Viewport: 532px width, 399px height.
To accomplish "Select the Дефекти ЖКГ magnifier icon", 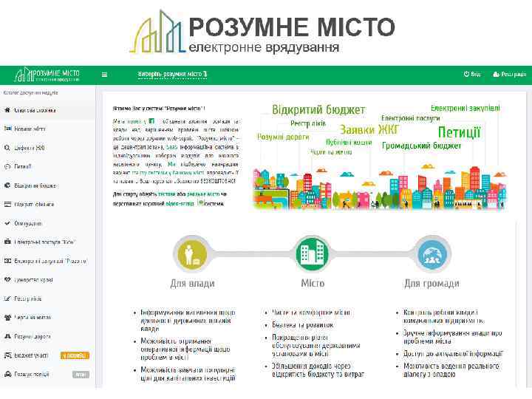I will [x=7, y=148].
